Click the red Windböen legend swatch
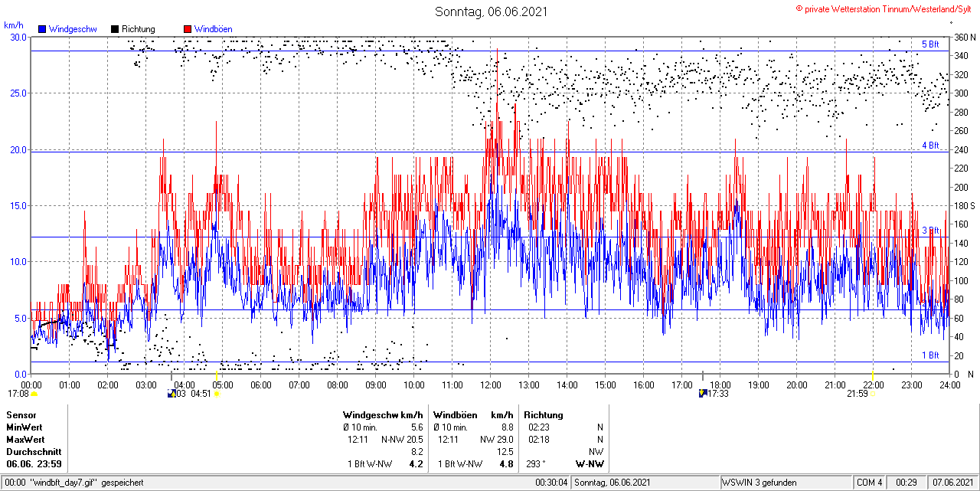This screenshot has width=980, height=491. [x=188, y=29]
